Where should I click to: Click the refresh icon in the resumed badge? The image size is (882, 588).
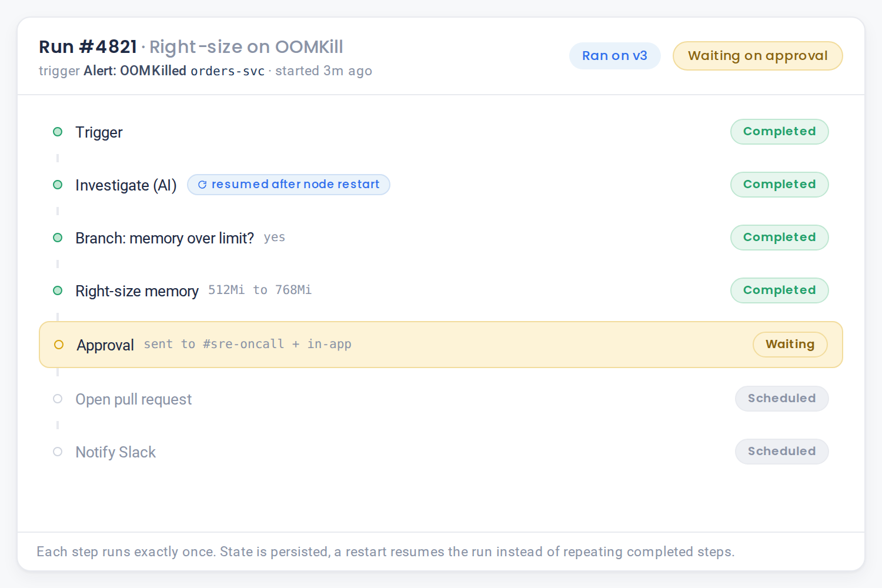[202, 185]
